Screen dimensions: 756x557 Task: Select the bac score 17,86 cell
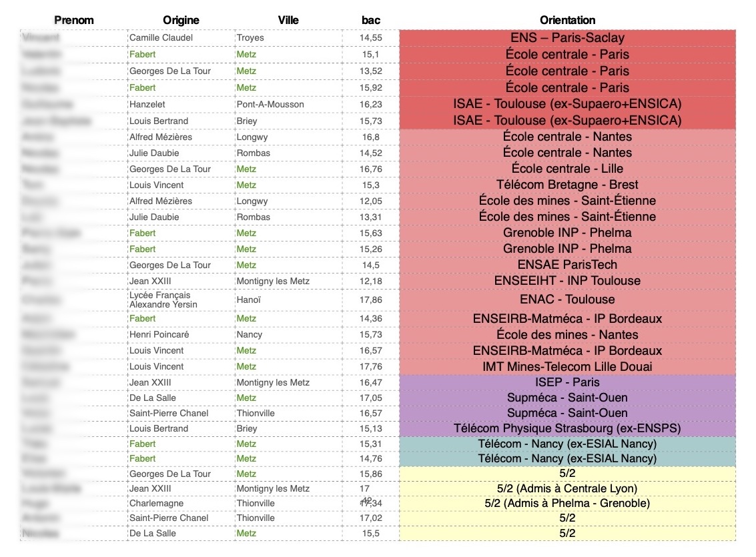point(371,300)
